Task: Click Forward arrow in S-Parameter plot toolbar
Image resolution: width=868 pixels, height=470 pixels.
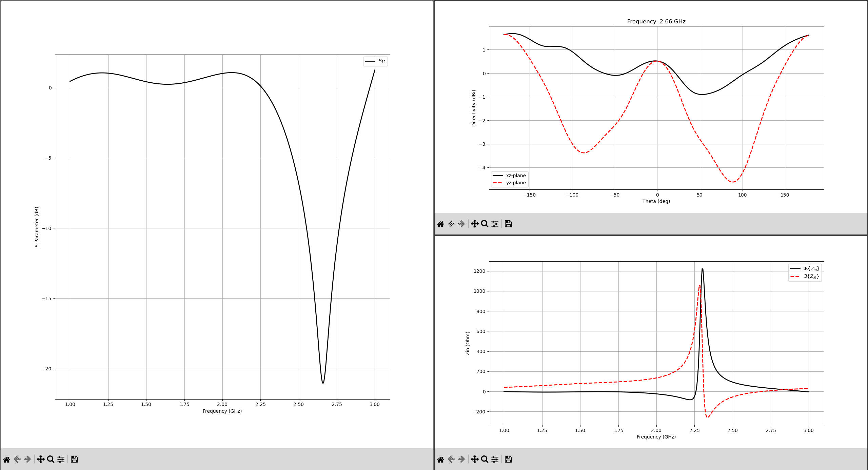Action: point(27,459)
